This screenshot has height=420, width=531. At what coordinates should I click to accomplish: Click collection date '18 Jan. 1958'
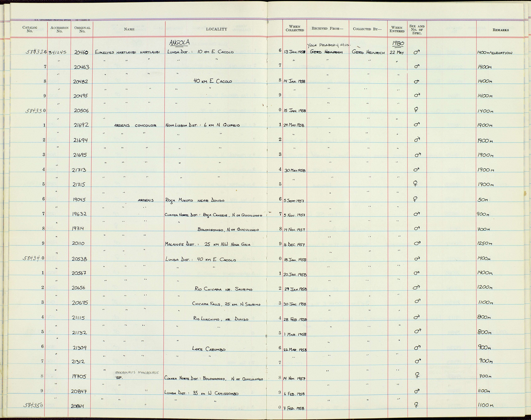pyautogui.click(x=295, y=260)
